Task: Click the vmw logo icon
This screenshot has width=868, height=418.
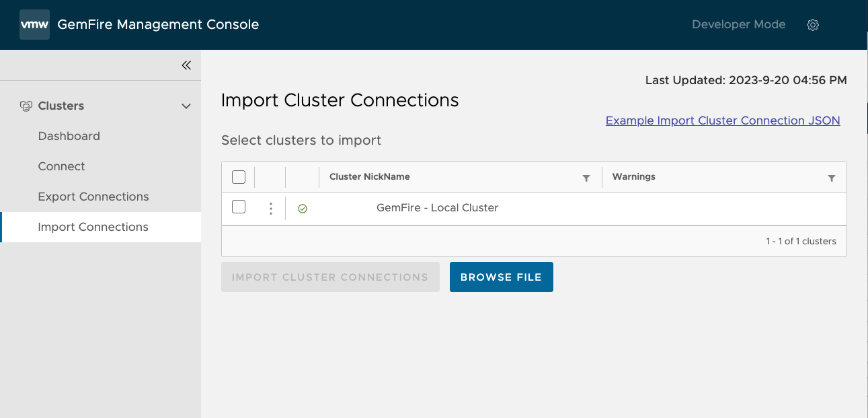Action: (x=34, y=24)
